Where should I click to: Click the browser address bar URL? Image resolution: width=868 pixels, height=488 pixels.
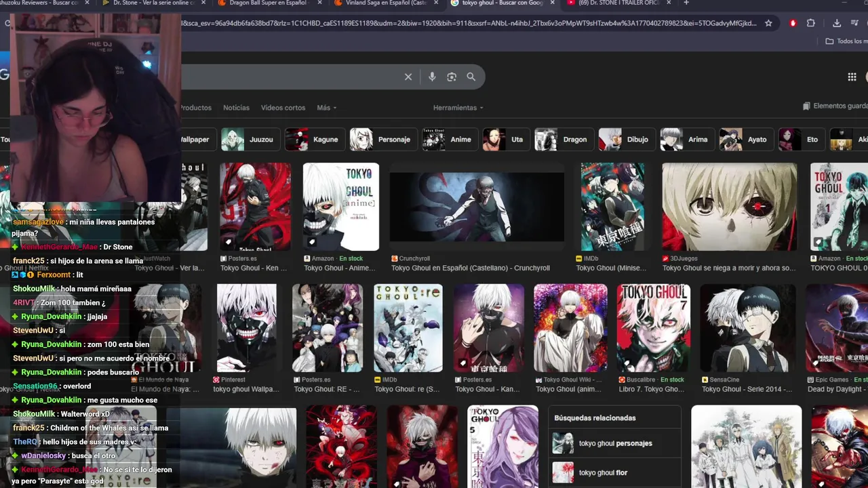coord(468,23)
